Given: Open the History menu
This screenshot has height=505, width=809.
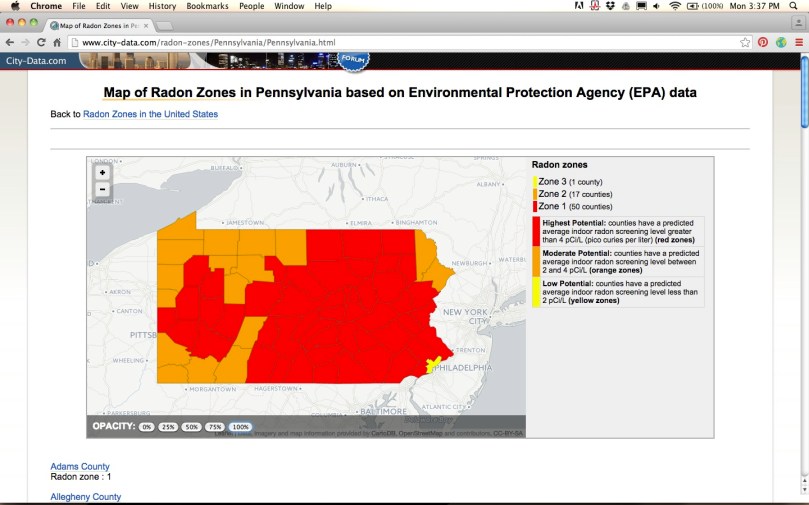Looking at the screenshot, I should tap(162, 6).
